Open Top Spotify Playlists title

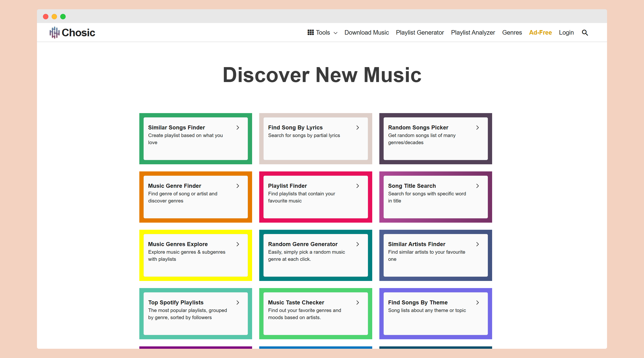(x=176, y=302)
